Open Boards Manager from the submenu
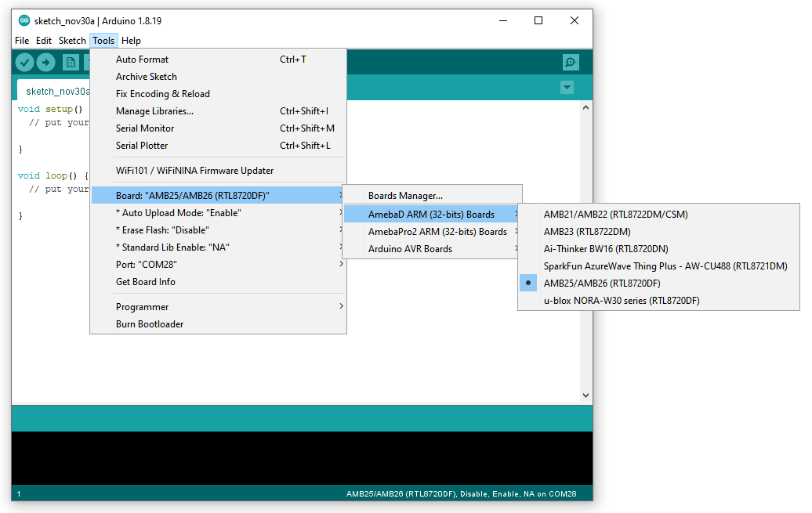The height and width of the screenshot is (513, 812). click(405, 196)
